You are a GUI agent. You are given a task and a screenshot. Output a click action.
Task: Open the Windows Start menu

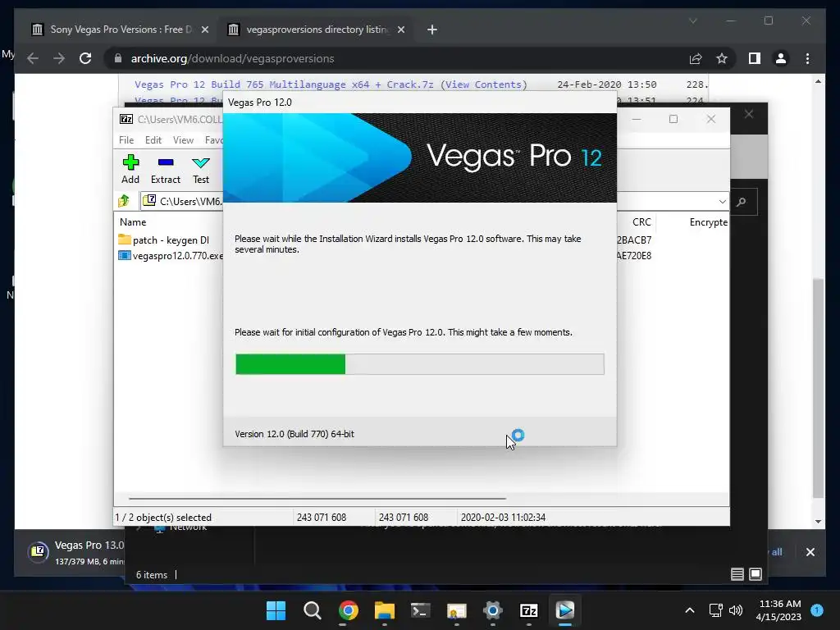(276, 610)
